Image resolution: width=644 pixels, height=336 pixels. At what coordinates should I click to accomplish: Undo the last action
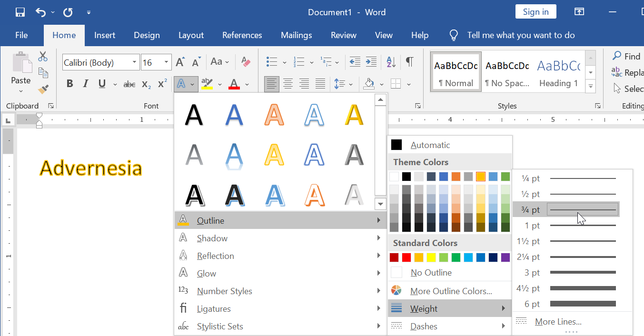pyautogui.click(x=41, y=12)
